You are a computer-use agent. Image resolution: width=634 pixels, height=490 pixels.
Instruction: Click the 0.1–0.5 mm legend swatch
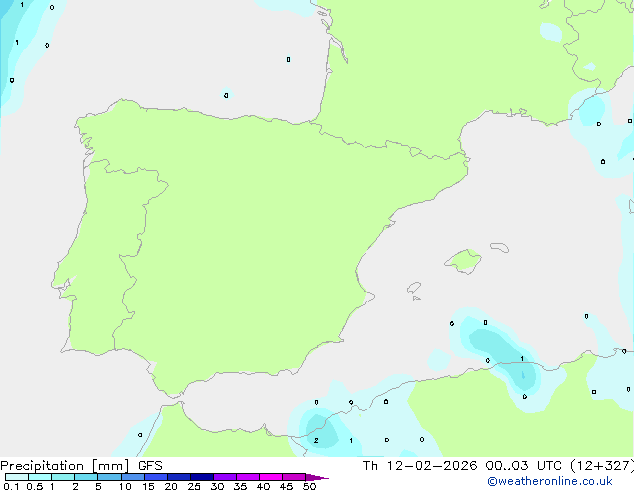pos(17,477)
